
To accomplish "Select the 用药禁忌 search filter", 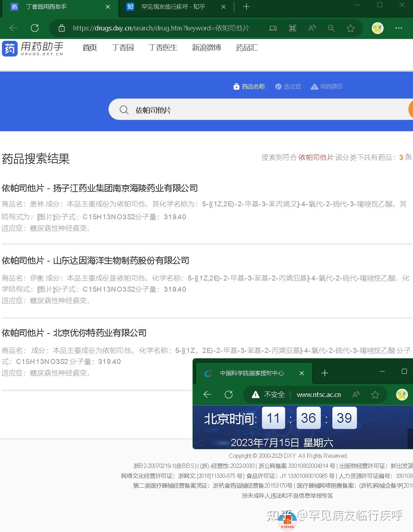I will pos(327,86).
